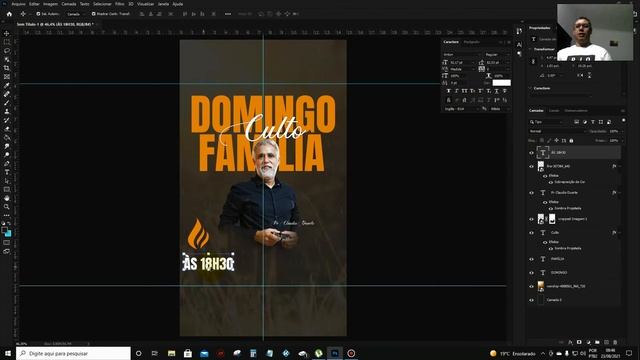Open the Selecionar menu
The width and height of the screenshot is (640, 360).
(102, 4)
